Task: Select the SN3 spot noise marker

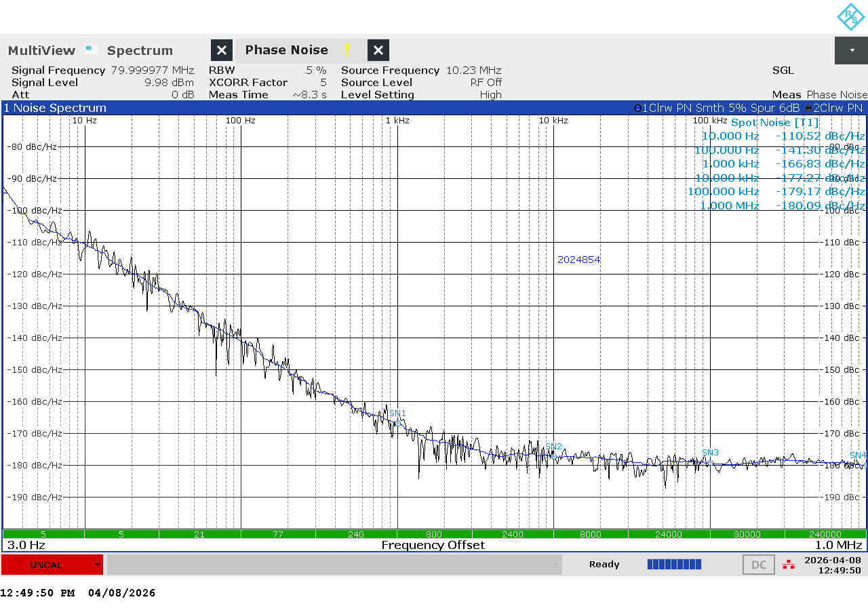Action: coord(710,453)
